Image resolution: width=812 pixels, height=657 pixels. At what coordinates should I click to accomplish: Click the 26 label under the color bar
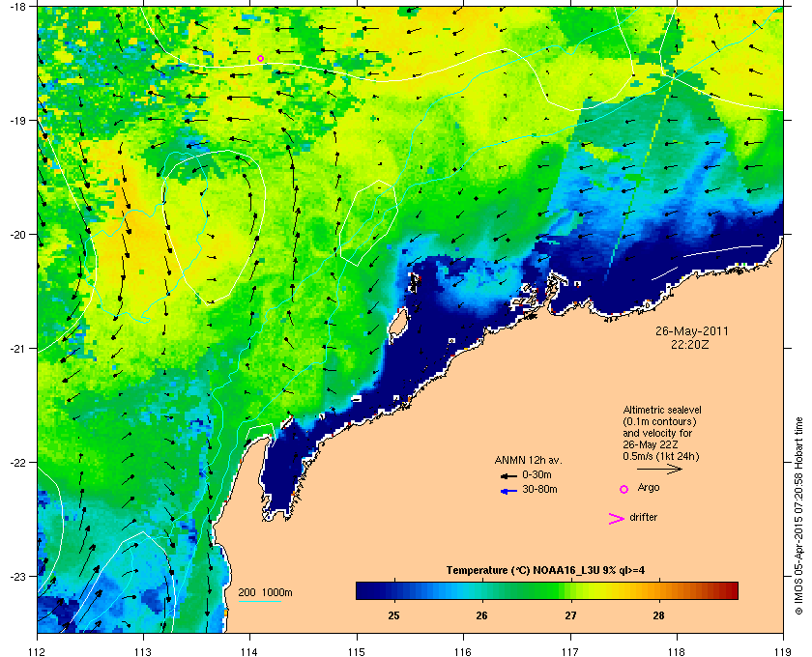click(x=482, y=615)
